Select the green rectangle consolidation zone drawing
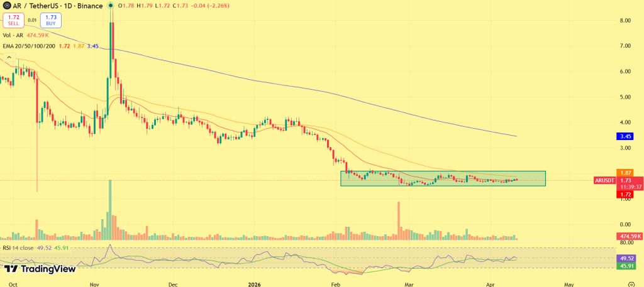 click(443, 178)
